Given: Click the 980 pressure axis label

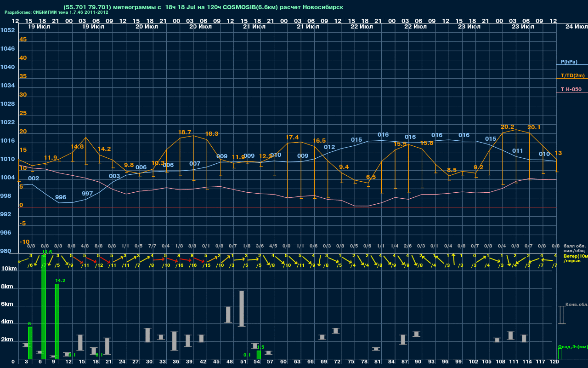Looking at the screenshot, I should (6, 251).
